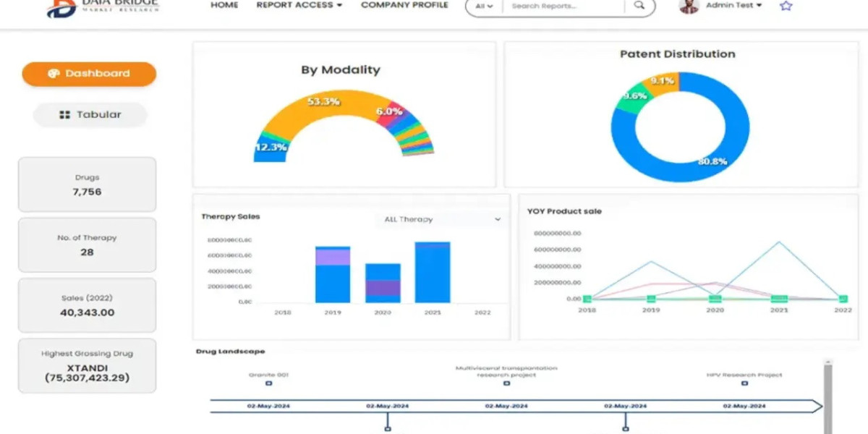The width and height of the screenshot is (868, 434).
Task: Switch to the Tabular view
Action: (x=90, y=114)
